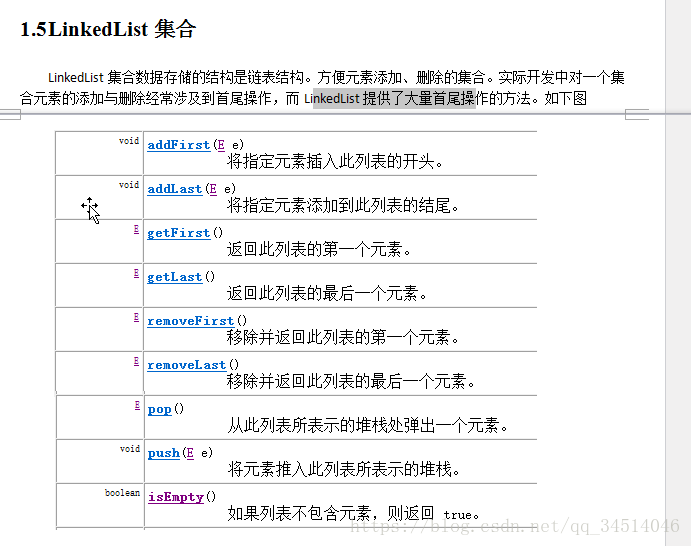The width and height of the screenshot is (691, 546).
Task: Click description '返回此列表的第一个元素。'
Action: tap(319, 249)
